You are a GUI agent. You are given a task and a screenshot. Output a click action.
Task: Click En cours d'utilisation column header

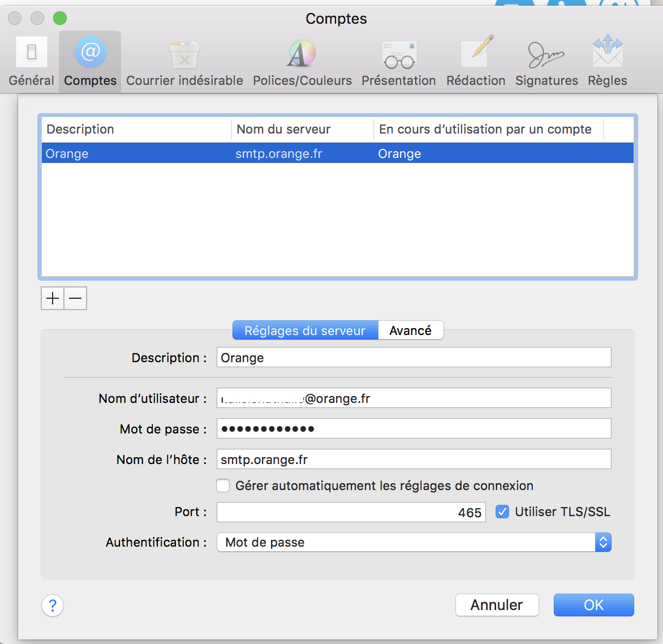tap(488, 130)
